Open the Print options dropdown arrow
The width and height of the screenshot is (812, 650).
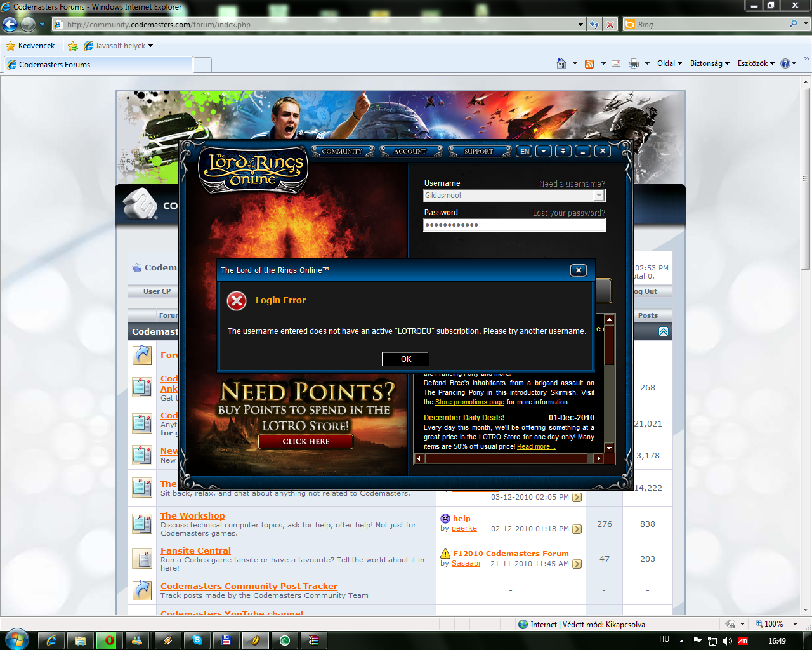coord(647,63)
